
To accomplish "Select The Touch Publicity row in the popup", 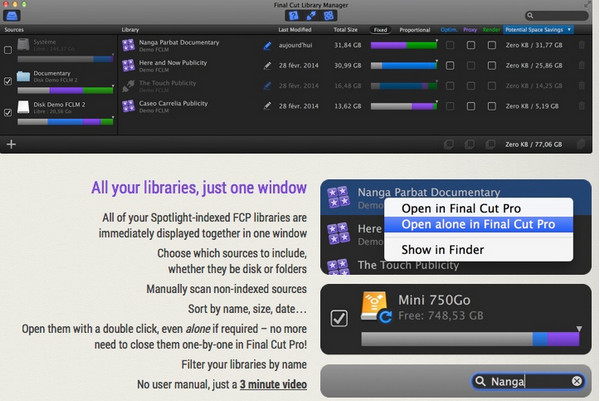I will click(x=455, y=266).
